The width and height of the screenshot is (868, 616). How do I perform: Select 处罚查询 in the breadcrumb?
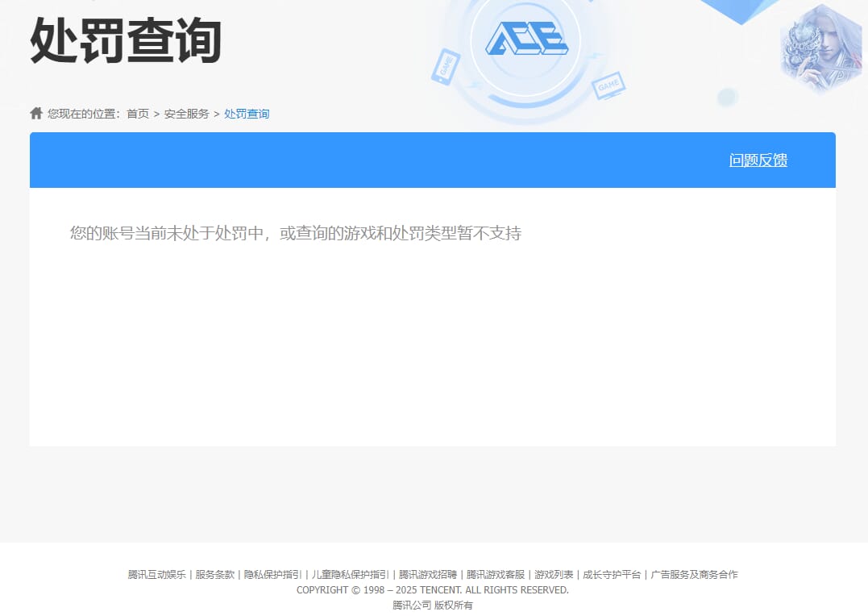point(247,114)
